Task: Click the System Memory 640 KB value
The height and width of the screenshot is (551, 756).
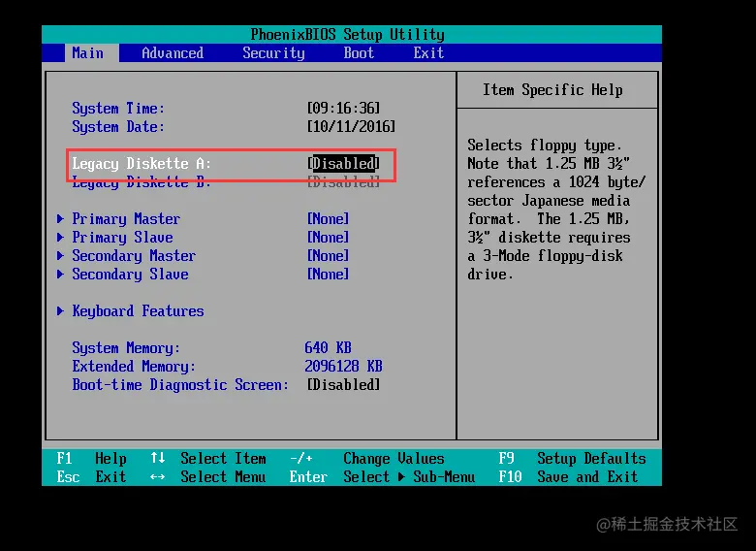Action: pyautogui.click(x=328, y=347)
